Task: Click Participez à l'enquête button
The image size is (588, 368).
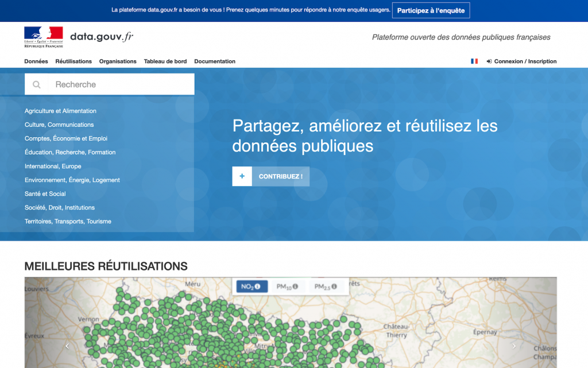Action: 431,10
